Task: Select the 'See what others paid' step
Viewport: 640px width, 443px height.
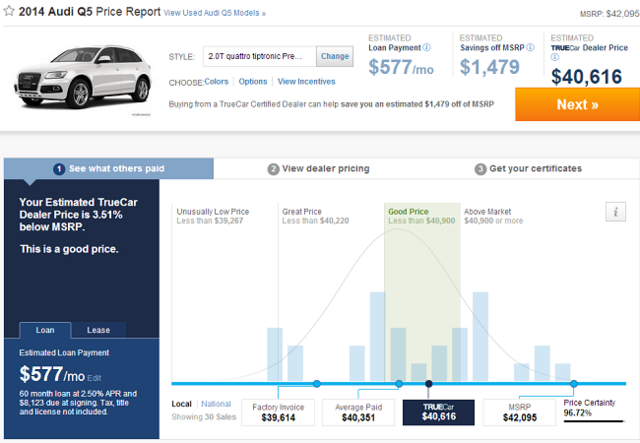Action: coord(109,169)
